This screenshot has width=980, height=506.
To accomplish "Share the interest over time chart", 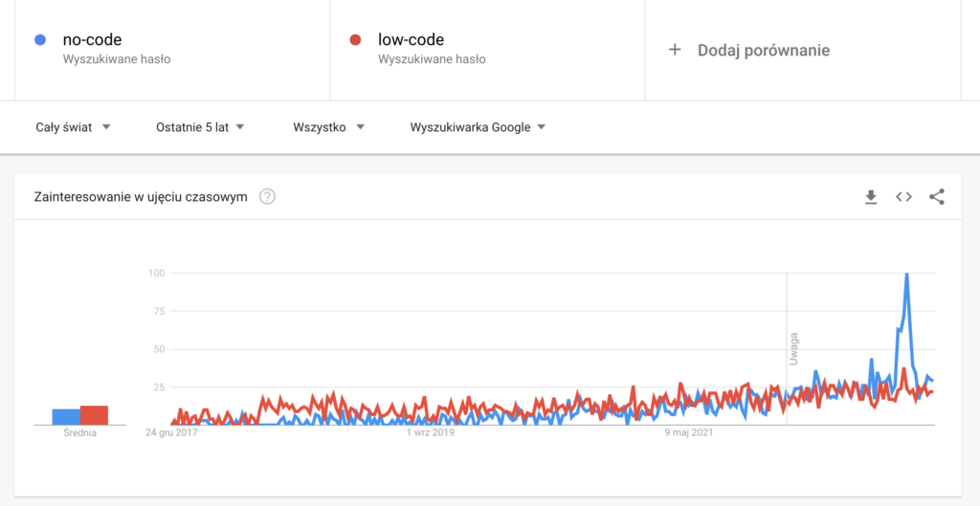I will (x=937, y=197).
